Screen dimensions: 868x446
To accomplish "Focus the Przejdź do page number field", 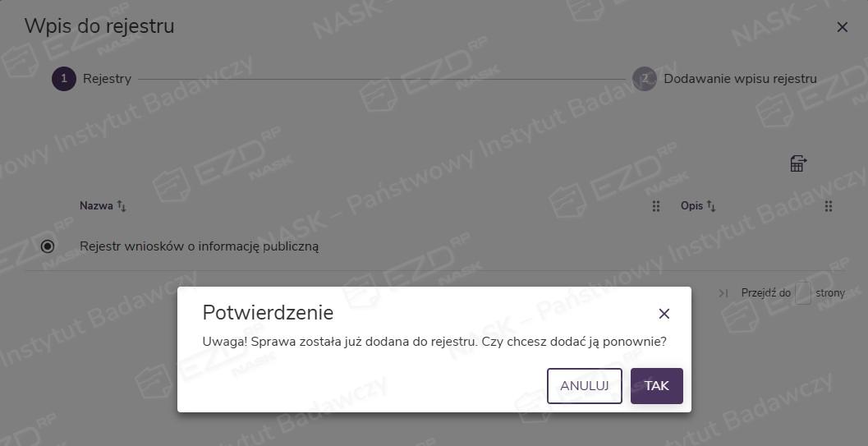I will click(x=802, y=293).
